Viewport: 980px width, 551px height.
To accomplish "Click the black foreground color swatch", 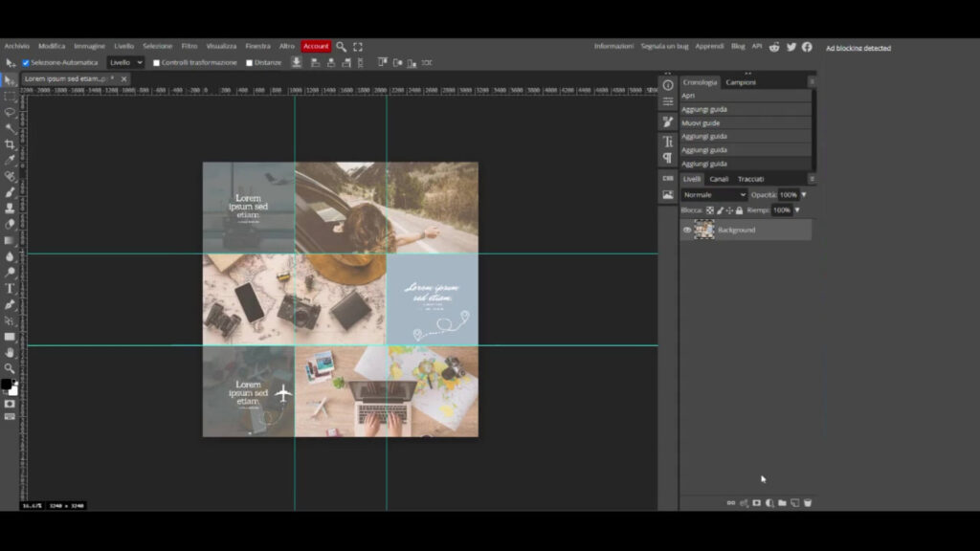I will coord(6,384).
